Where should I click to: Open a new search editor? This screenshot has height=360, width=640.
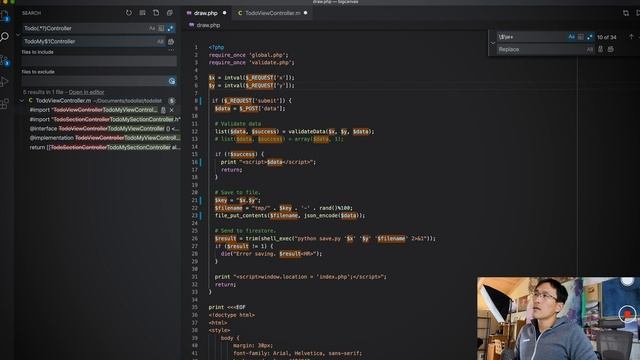156,13
